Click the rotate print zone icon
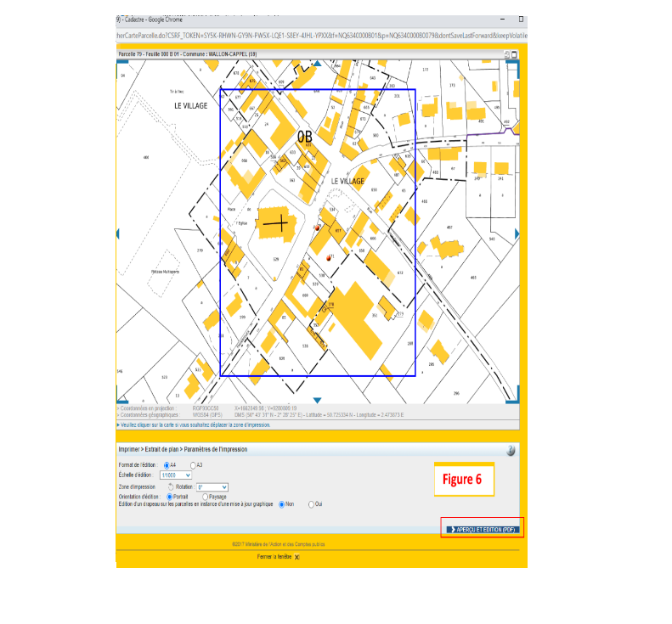Image resolution: width=672 pixels, height=624 pixels. (x=171, y=487)
